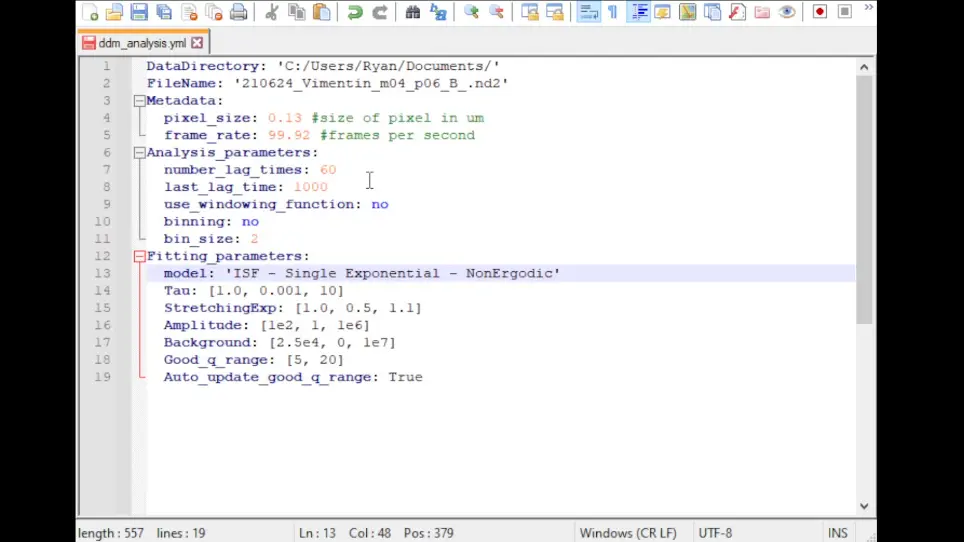Click the Print toolbar icon
964x542 pixels.
[239, 12]
